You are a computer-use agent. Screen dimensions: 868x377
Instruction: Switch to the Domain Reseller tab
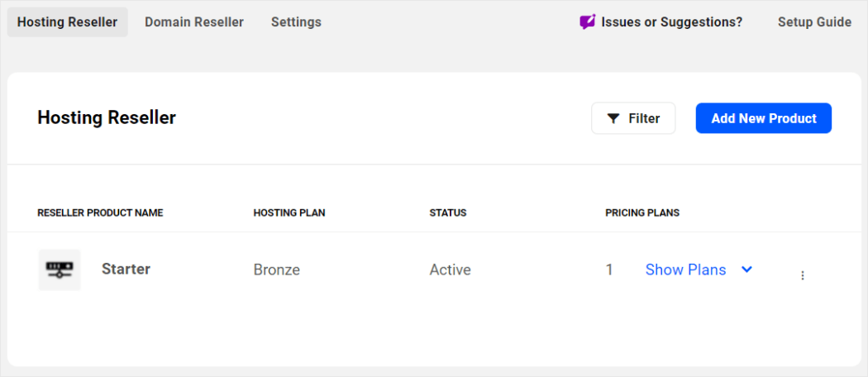pyautogui.click(x=194, y=22)
